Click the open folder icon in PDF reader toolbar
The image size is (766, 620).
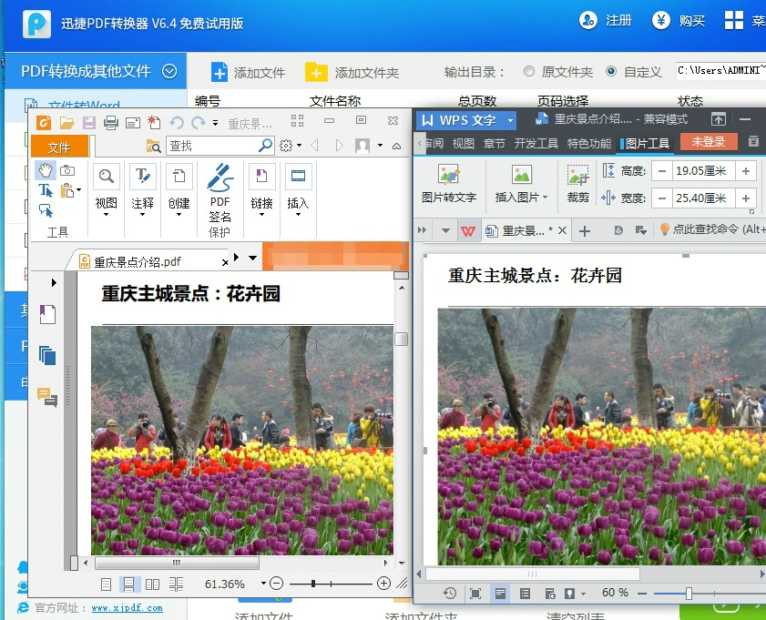(66, 122)
